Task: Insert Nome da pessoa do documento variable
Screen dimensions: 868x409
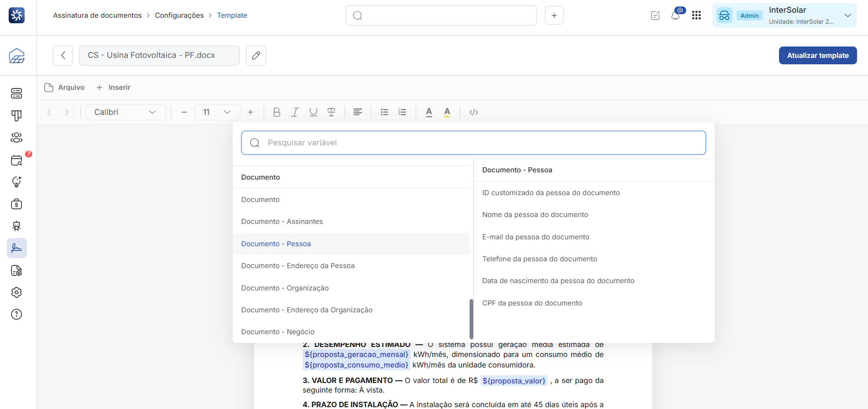Action: pyautogui.click(x=594, y=215)
